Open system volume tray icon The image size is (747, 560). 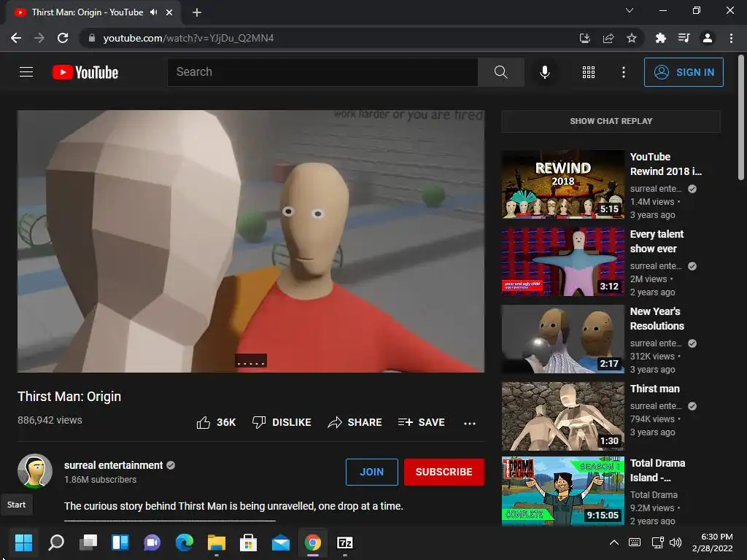(x=676, y=542)
